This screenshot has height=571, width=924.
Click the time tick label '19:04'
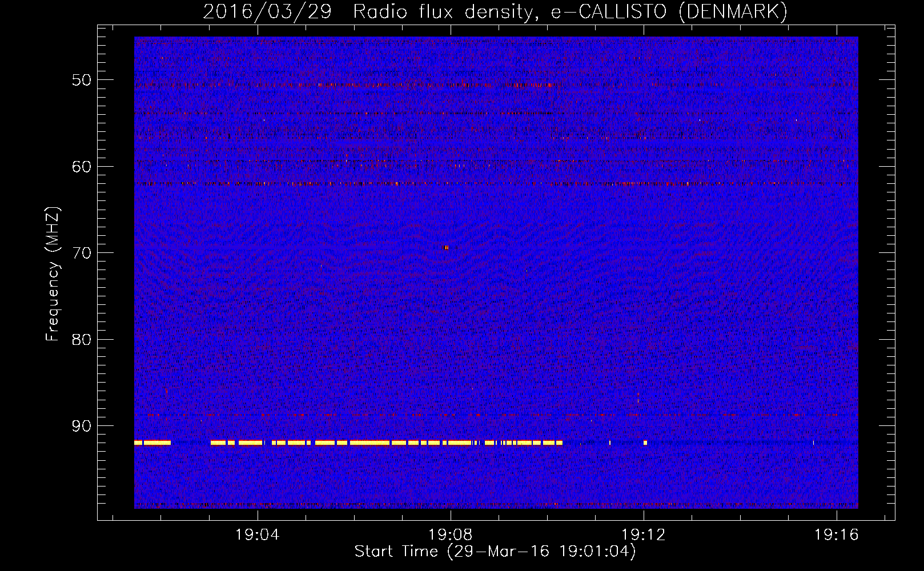click(x=258, y=535)
